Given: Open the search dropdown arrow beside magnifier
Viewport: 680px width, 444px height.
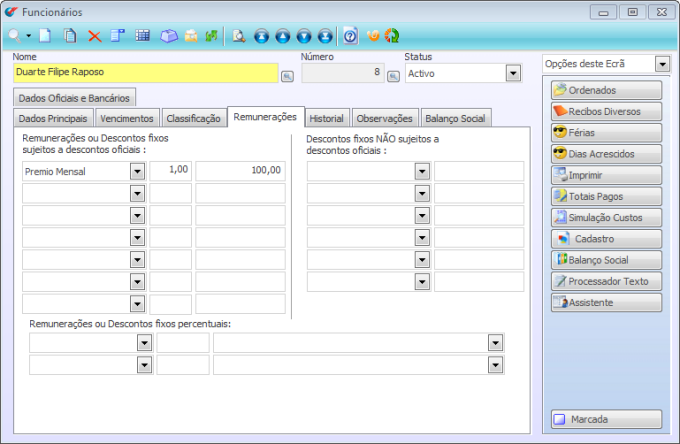Looking at the screenshot, I should coord(29,36).
